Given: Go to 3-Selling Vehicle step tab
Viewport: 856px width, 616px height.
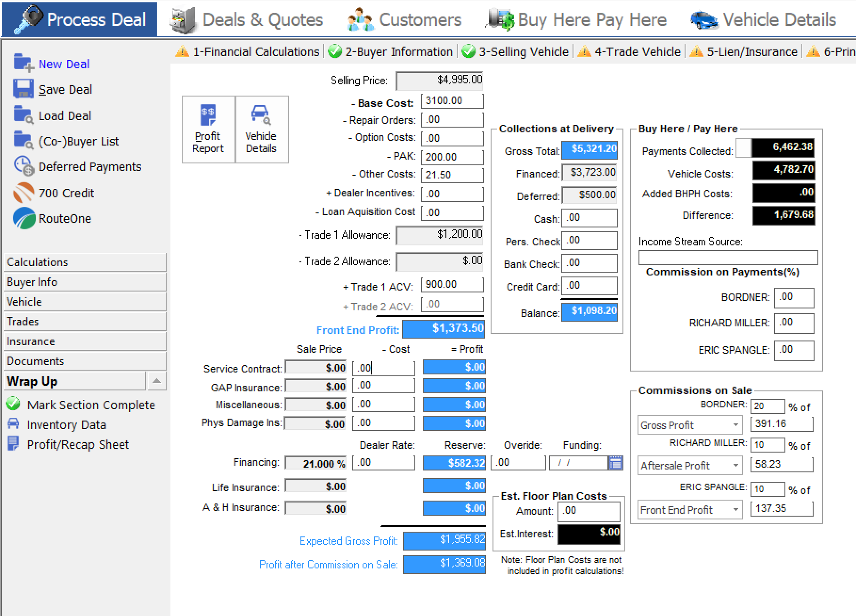Looking at the screenshot, I should 516,52.
